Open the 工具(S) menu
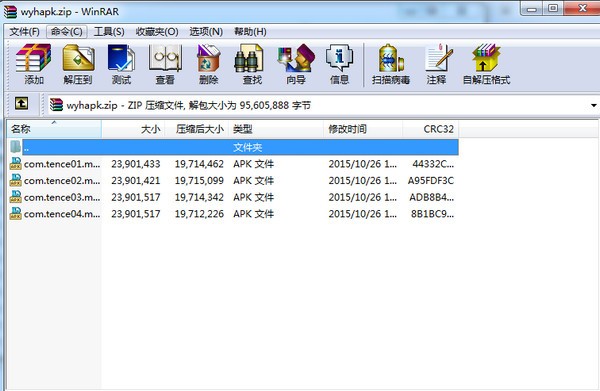600x391 pixels. pyautogui.click(x=109, y=31)
